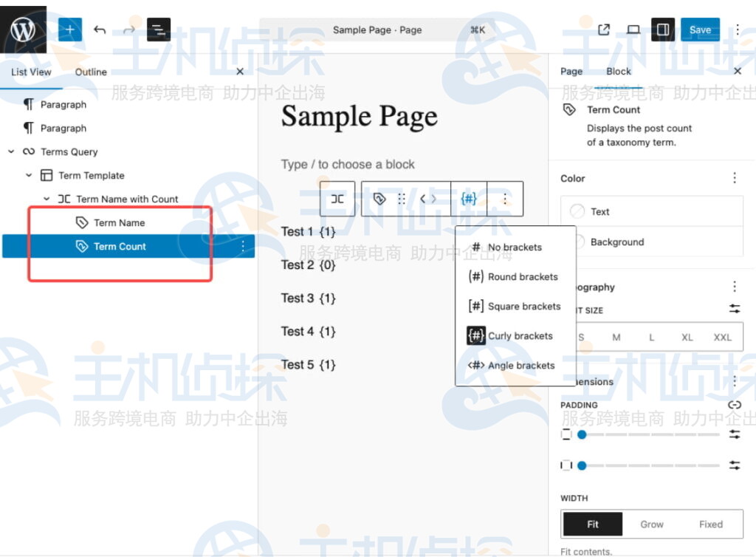Viewport: 756px width, 557px height.
Task: Toggle custom font size control
Action: pyautogui.click(x=735, y=309)
